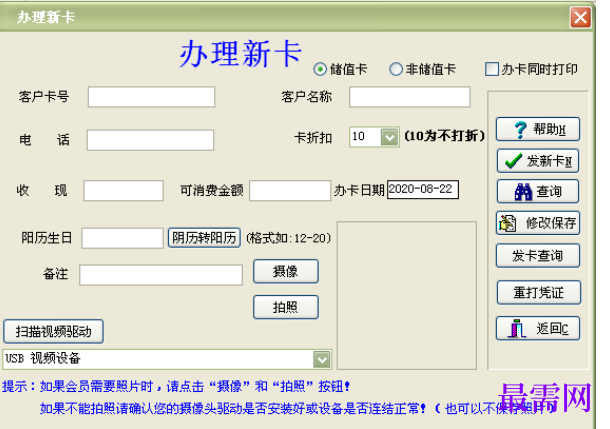610x429 pixels.
Task: Select the 储值卡 radio button
Action: pyautogui.click(x=319, y=69)
